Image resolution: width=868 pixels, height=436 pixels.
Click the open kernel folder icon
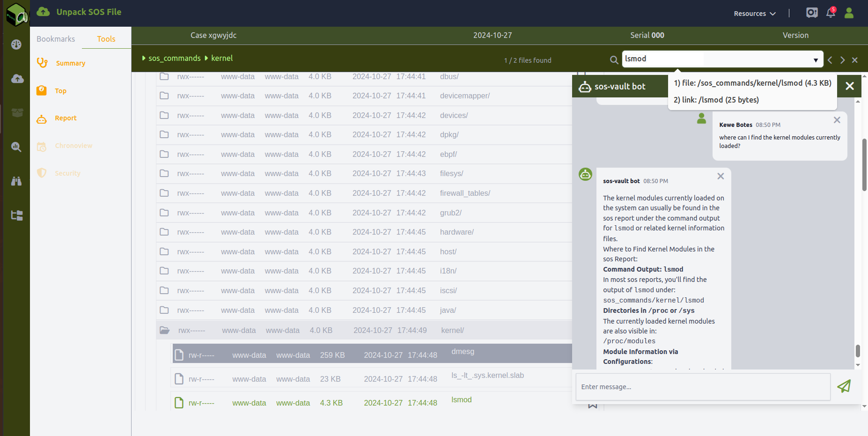pyautogui.click(x=165, y=330)
